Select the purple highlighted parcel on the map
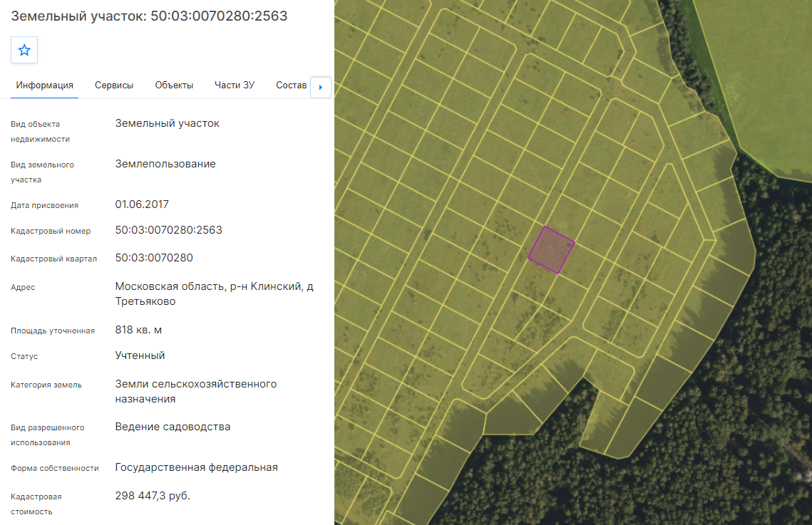 click(551, 250)
